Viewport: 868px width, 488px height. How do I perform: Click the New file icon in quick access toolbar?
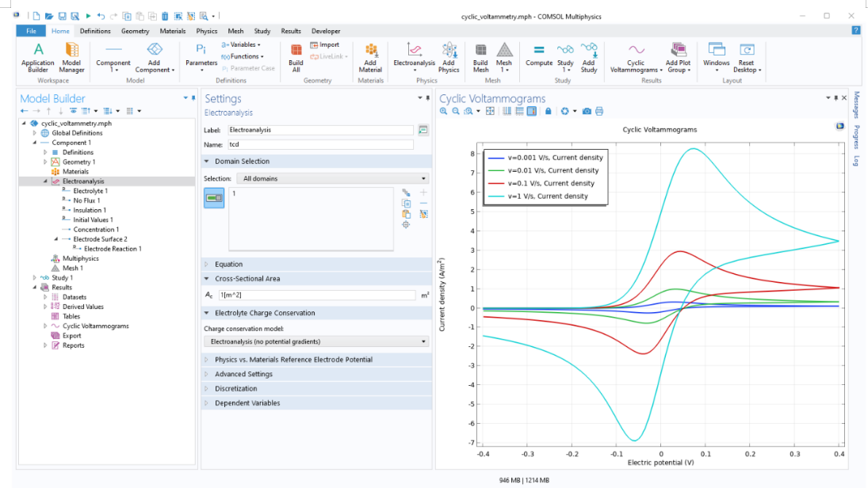point(36,16)
